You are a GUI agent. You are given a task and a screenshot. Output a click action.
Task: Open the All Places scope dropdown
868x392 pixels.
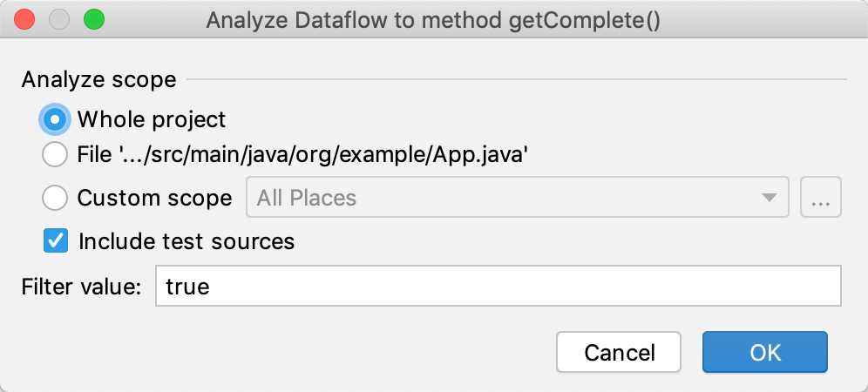pos(505,198)
